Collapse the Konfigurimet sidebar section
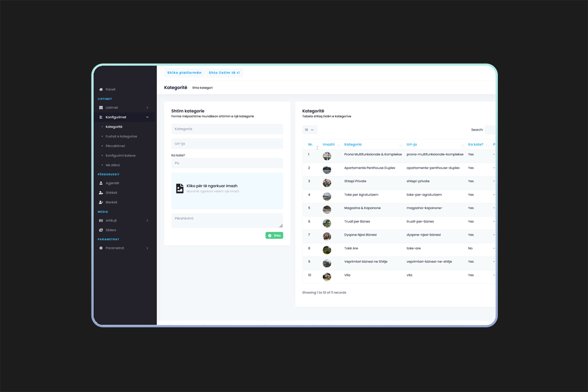The height and width of the screenshot is (392, 588). coord(147,117)
